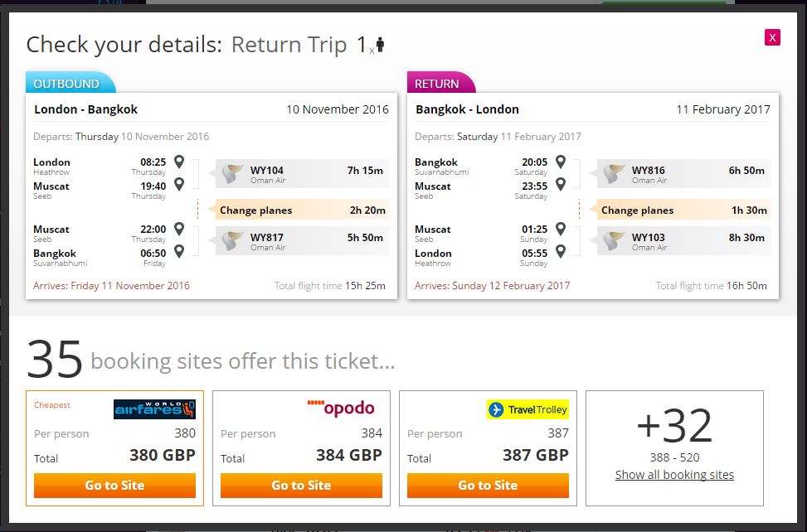
Task: Click the Oman Air logo on flight WY104
Action: pos(232,174)
